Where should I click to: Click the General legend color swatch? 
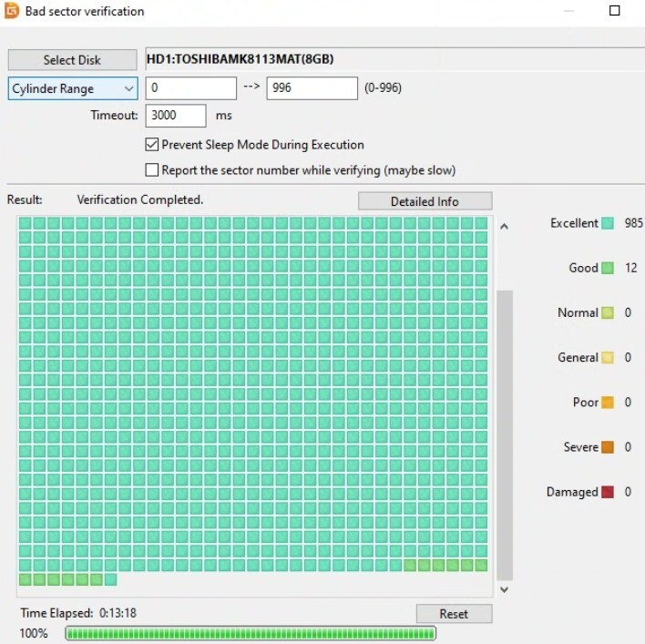coord(608,357)
